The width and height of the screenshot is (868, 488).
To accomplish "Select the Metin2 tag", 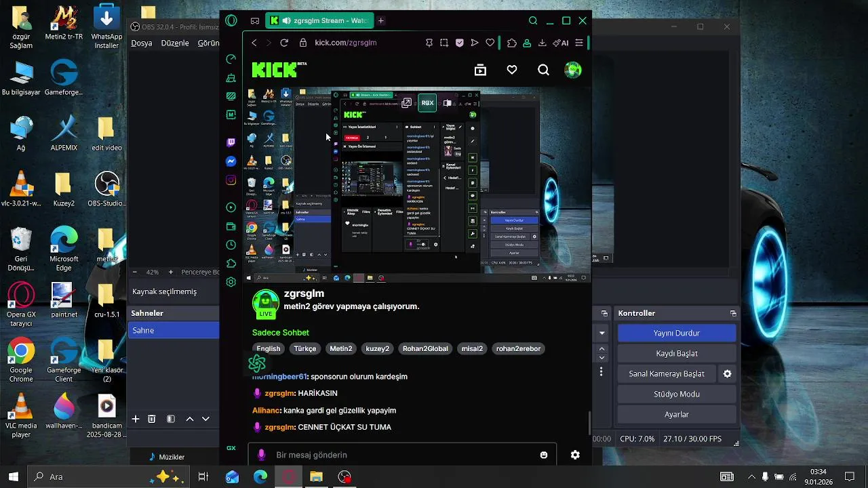I will [341, 348].
